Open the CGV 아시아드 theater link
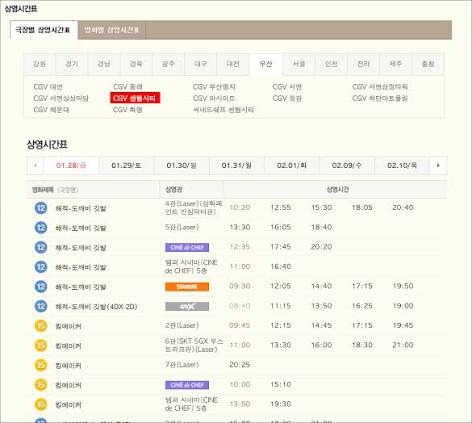This screenshot has height=423, width=472. click(x=214, y=98)
